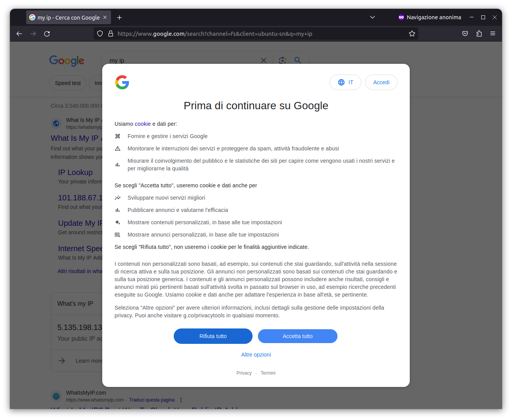Open a new tab with plus icon
This screenshot has height=420, width=512.
(120, 17)
